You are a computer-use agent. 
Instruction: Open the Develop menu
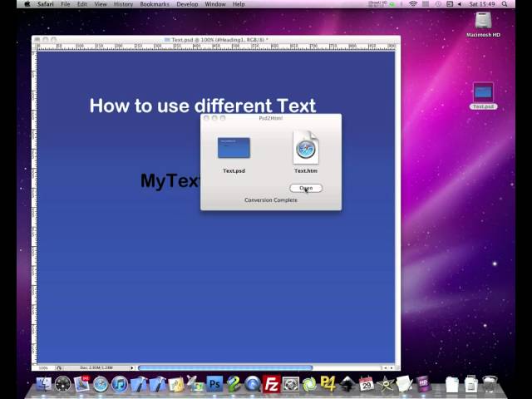[187, 4]
